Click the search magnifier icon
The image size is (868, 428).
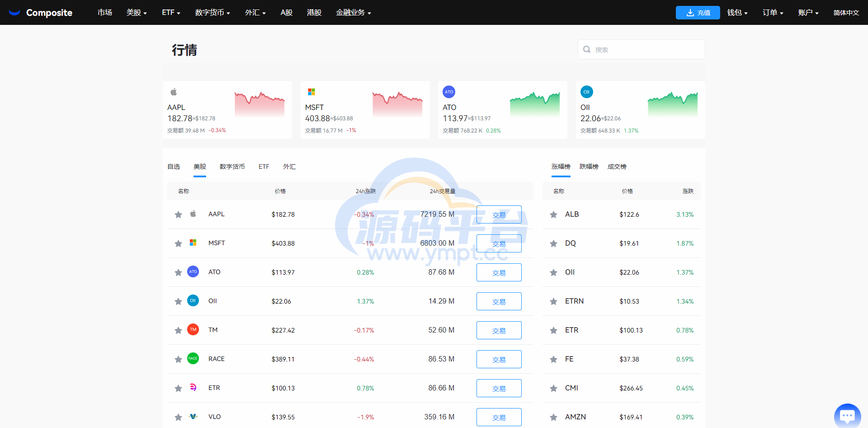point(587,49)
